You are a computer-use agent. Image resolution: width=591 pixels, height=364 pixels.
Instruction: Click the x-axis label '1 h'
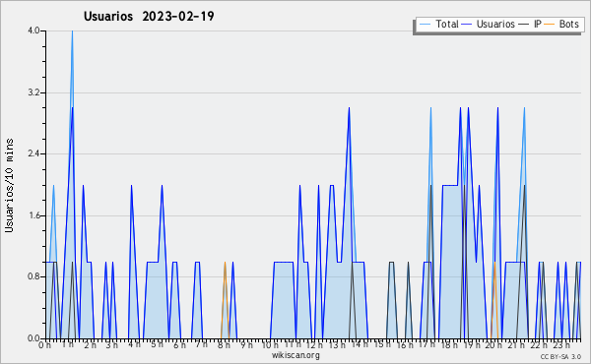(x=67, y=344)
